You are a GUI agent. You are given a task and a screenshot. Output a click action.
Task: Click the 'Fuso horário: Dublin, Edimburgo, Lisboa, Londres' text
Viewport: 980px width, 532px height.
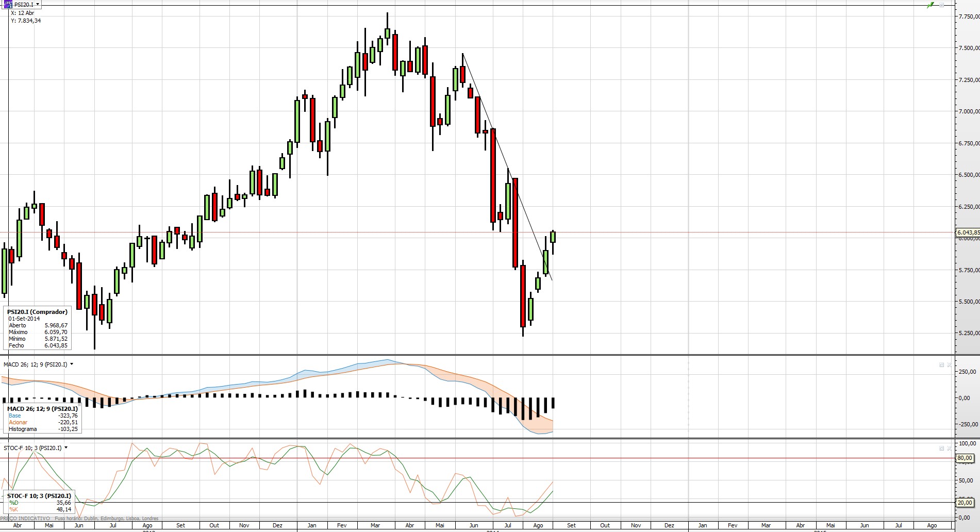point(107,519)
